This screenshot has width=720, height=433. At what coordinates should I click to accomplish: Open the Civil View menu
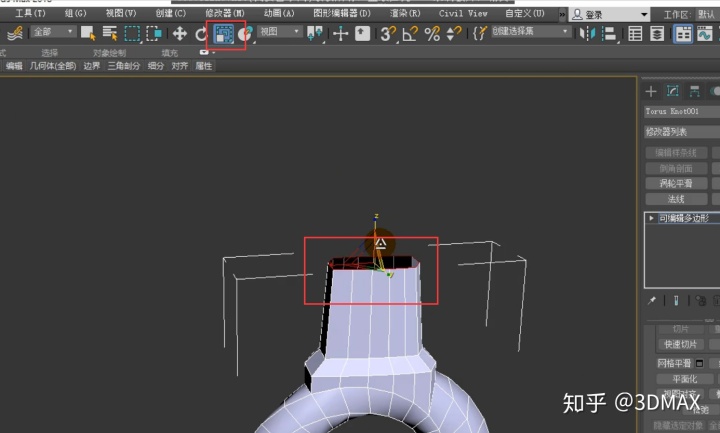pyautogui.click(x=463, y=13)
